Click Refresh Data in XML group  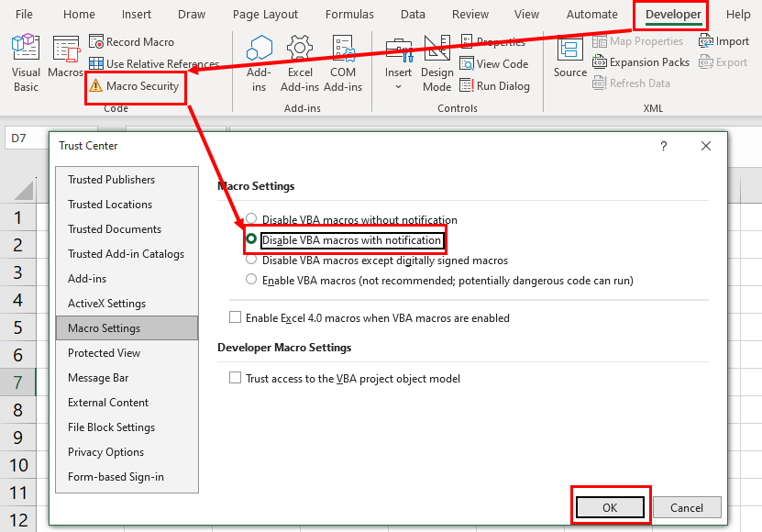point(631,83)
